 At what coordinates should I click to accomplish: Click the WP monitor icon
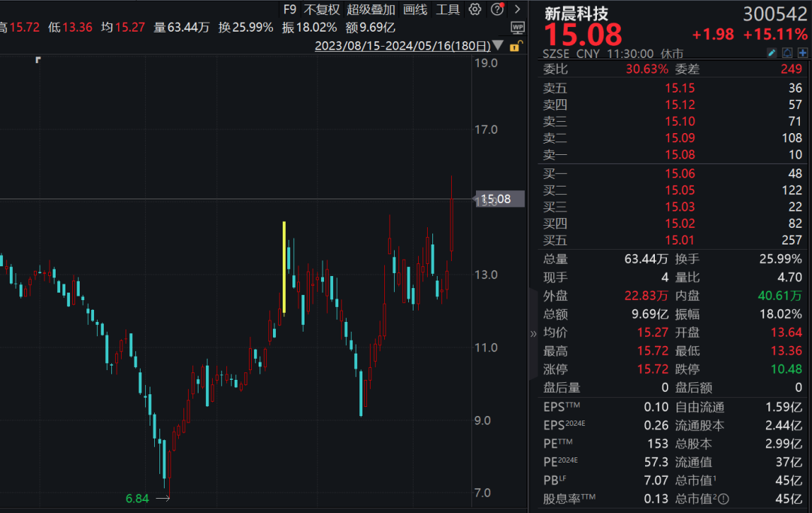(x=517, y=27)
